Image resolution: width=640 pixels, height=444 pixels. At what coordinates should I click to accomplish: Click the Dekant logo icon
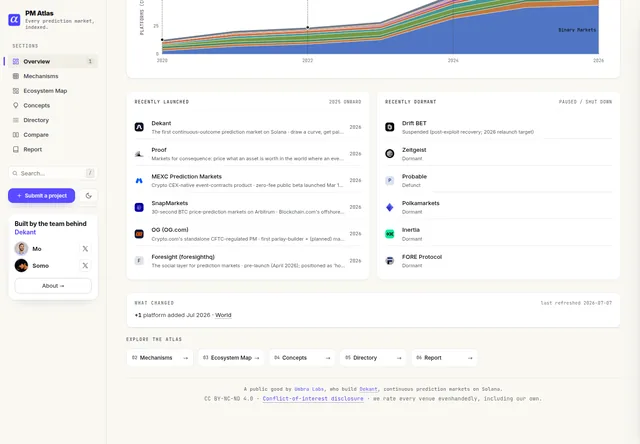139,127
